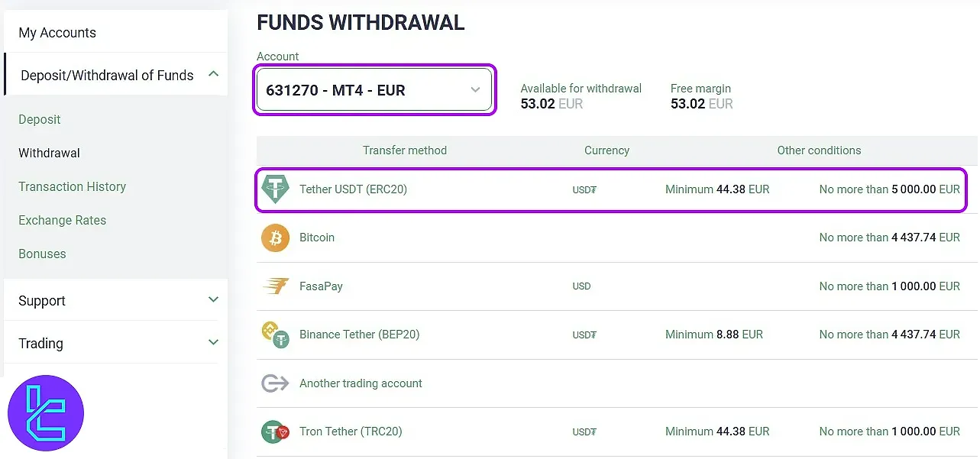Expand the Support menu section
The width and height of the screenshot is (980, 459).
pyautogui.click(x=213, y=300)
